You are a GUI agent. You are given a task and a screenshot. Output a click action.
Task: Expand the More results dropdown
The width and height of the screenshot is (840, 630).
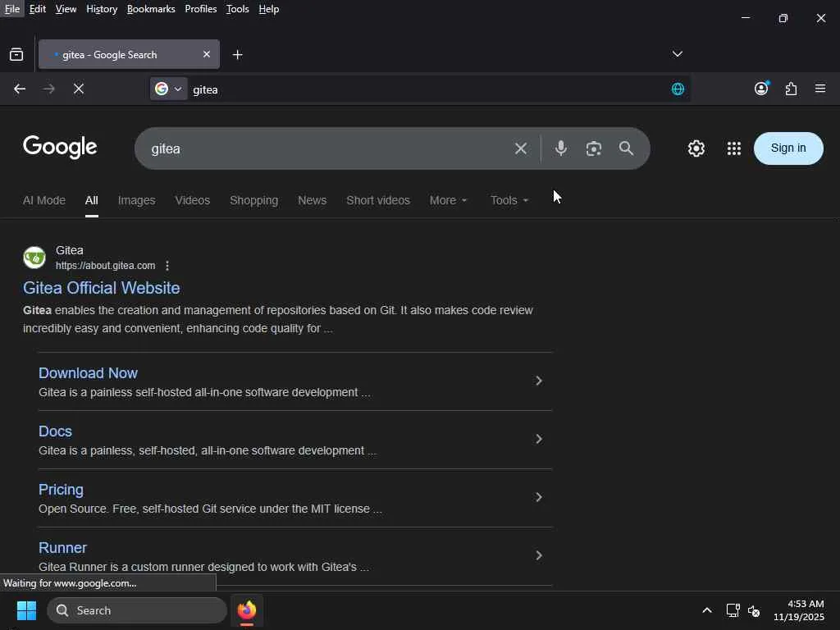coord(449,200)
